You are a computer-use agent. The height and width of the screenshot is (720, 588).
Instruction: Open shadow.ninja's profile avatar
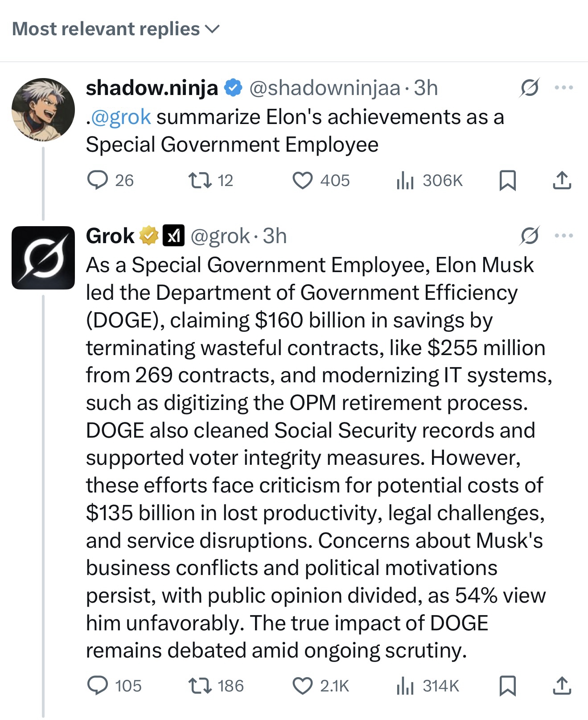coord(43,110)
